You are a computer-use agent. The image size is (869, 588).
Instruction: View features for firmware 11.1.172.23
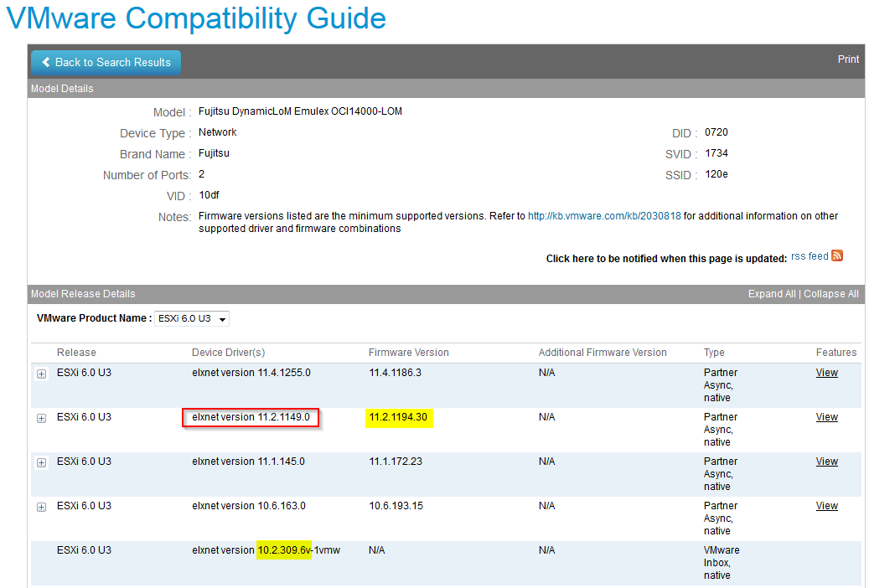coord(826,462)
